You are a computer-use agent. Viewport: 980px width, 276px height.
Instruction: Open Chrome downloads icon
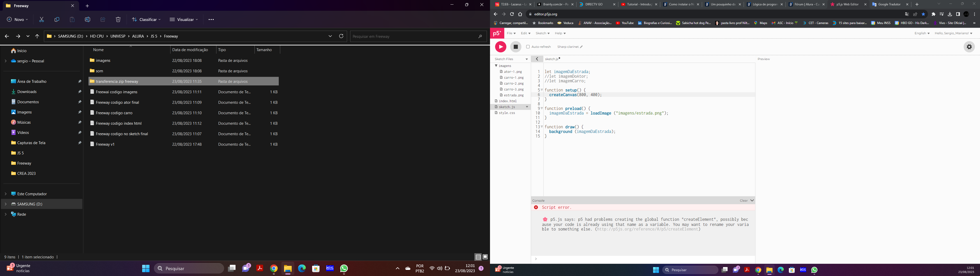coord(950,14)
